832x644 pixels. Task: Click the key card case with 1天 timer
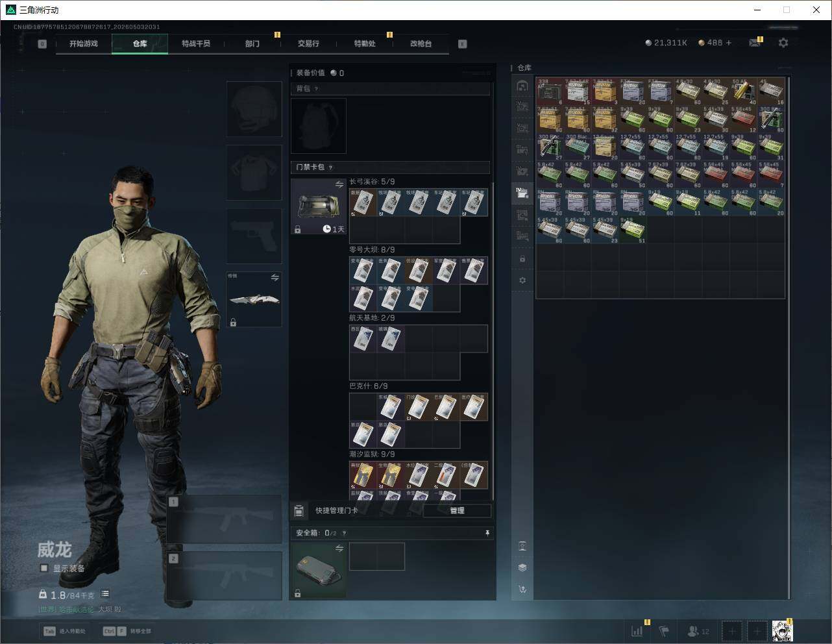pos(319,206)
